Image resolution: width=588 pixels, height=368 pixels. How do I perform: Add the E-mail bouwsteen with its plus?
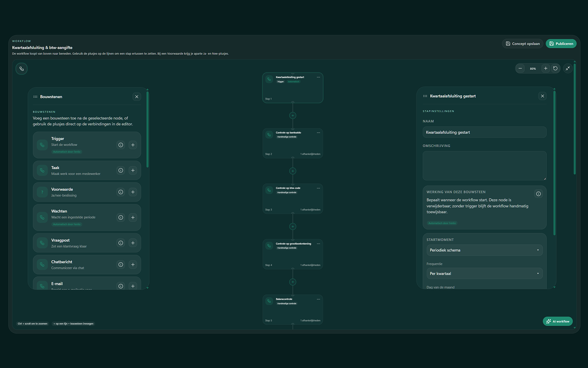[133, 286]
